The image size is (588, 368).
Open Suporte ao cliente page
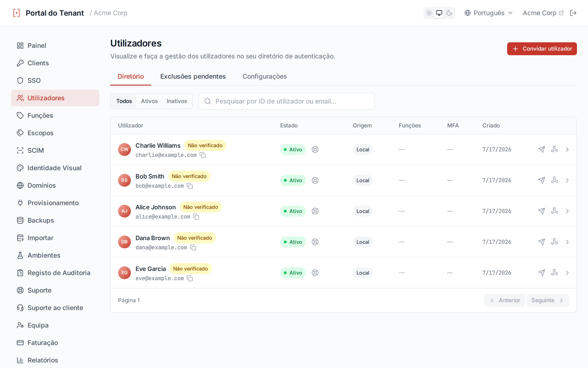point(55,308)
